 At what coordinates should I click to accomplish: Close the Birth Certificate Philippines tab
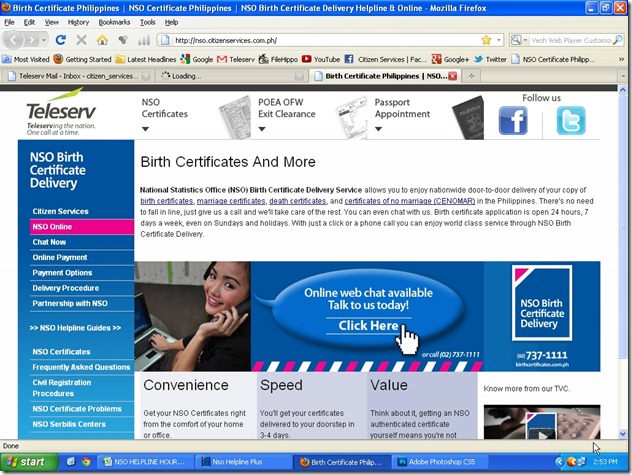click(453, 76)
